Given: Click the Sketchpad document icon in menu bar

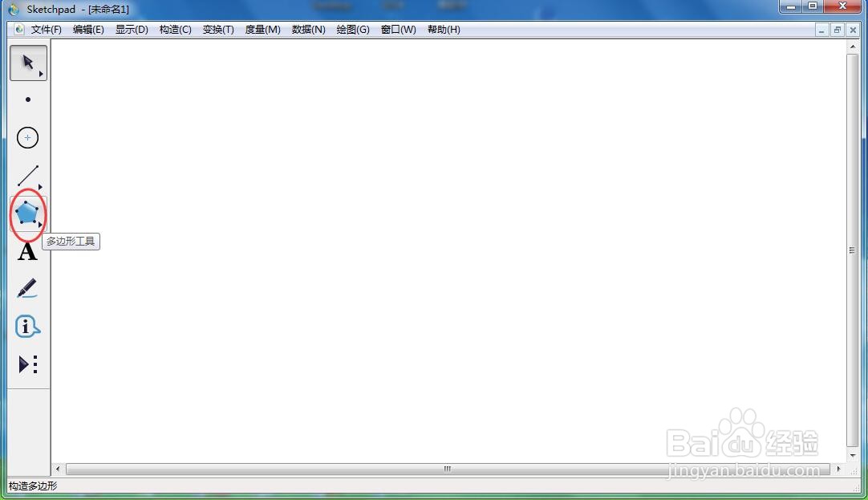Looking at the screenshot, I should tap(18, 30).
